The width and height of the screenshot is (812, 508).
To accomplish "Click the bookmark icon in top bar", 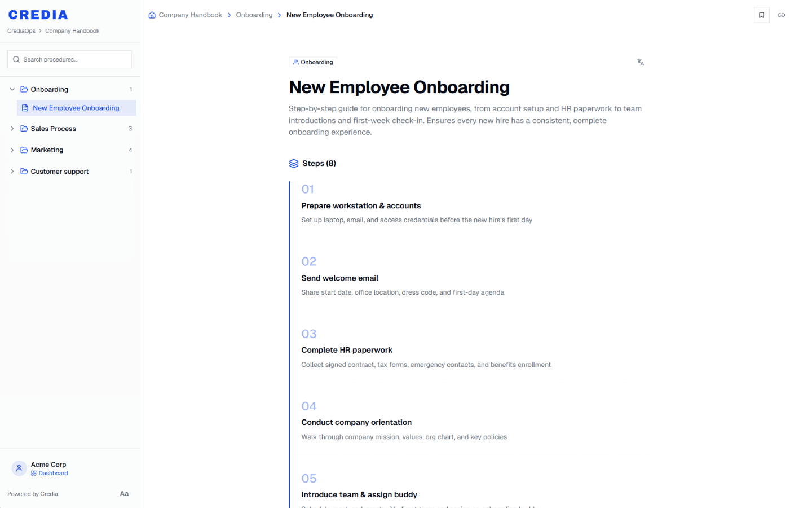I will (761, 15).
